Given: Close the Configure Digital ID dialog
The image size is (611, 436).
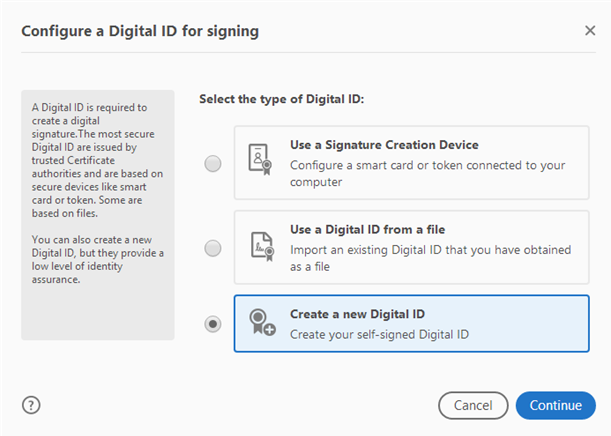Looking at the screenshot, I should pyautogui.click(x=590, y=31).
